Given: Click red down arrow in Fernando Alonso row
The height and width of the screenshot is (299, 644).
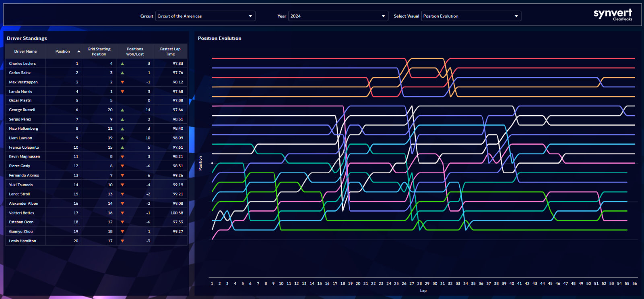Looking at the screenshot, I should tap(122, 176).
